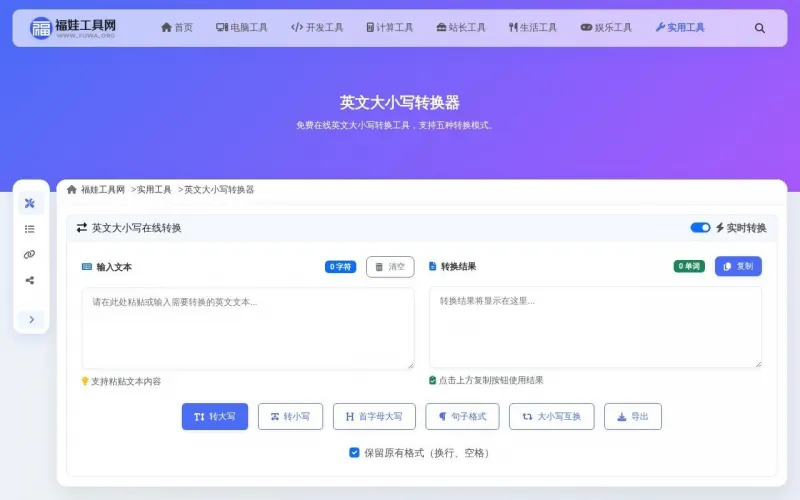800x500 pixels.
Task: Click the keyboard icon beside 输入文本
Action: coord(87,267)
